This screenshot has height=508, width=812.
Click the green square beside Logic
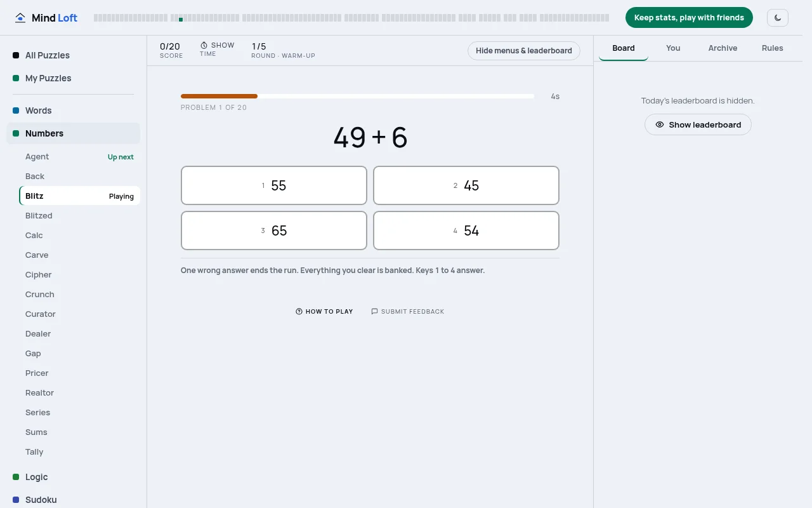[x=16, y=477]
